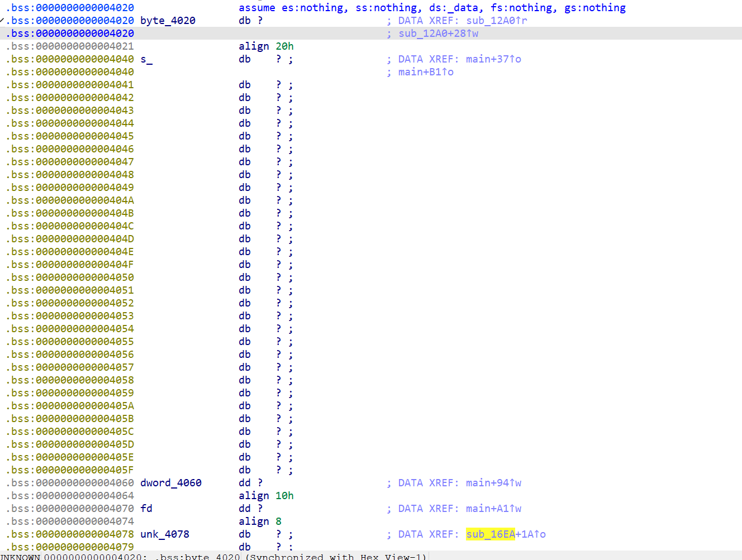Select address .bss:0000000000004056
The image size is (742, 560).
click(70, 355)
